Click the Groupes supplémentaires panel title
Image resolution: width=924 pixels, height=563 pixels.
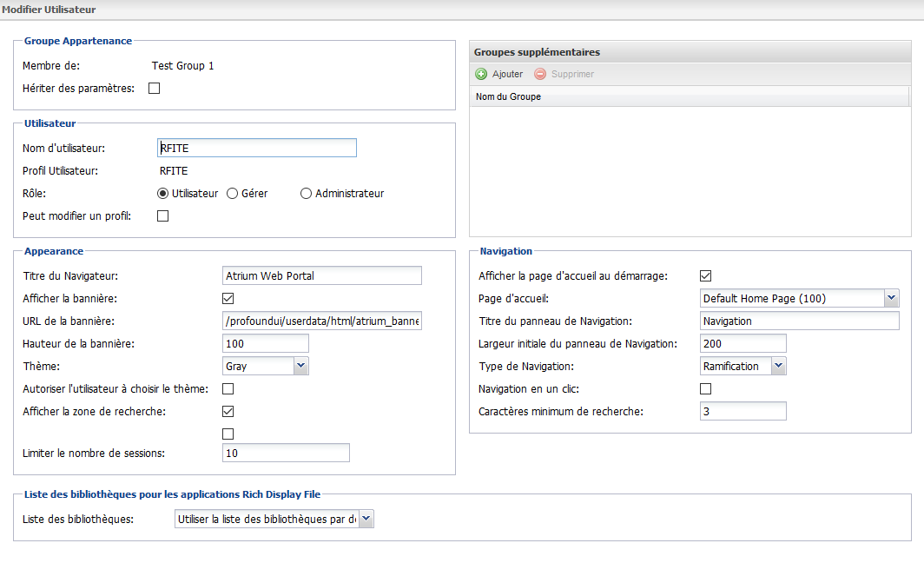click(x=537, y=52)
